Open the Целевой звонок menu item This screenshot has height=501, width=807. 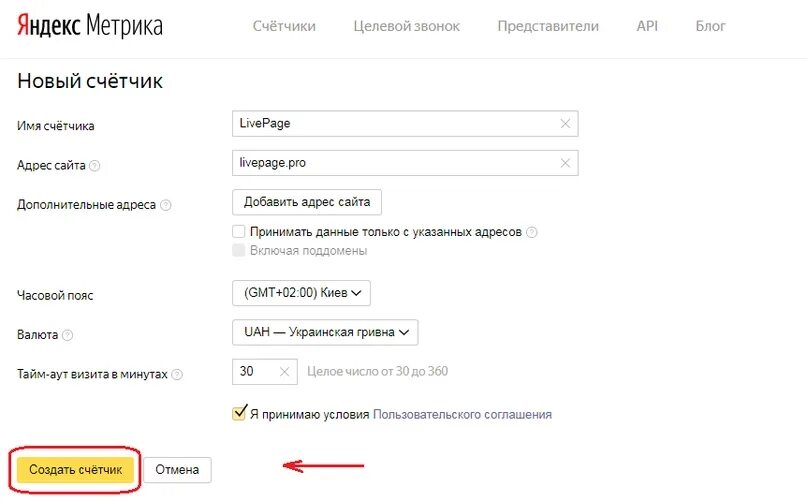click(x=407, y=26)
